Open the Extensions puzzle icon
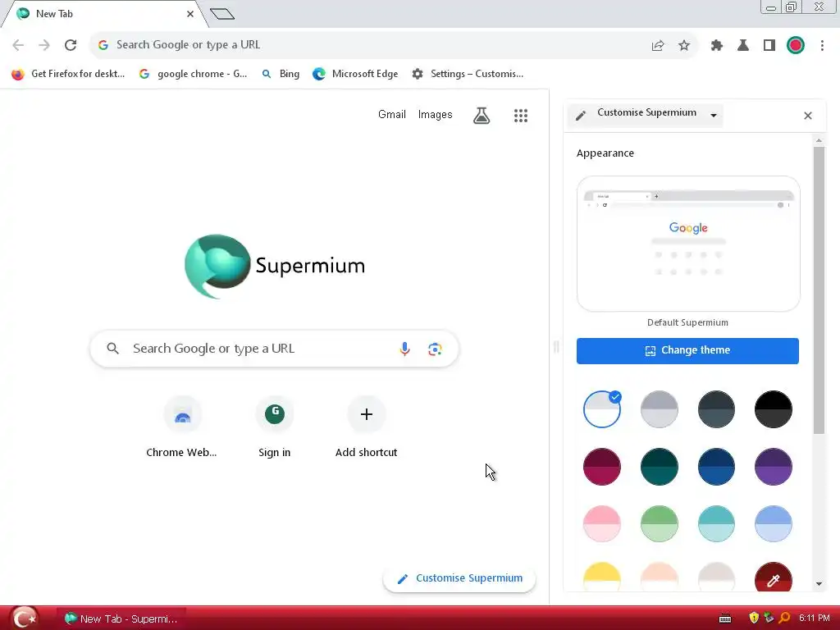 tap(717, 46)
